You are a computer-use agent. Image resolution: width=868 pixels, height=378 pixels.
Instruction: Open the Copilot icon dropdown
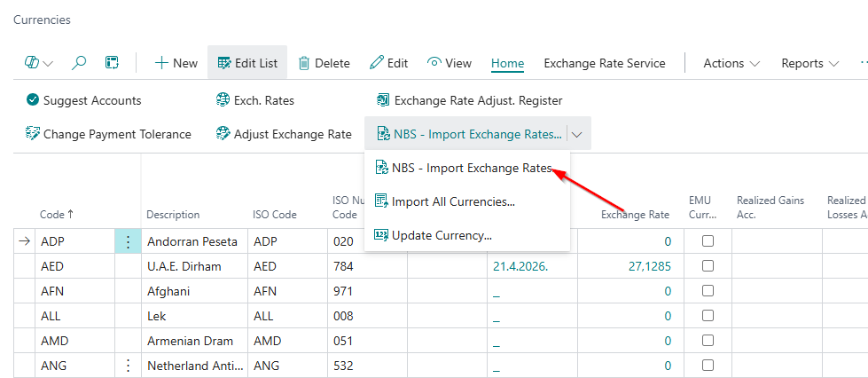(38, 63)
